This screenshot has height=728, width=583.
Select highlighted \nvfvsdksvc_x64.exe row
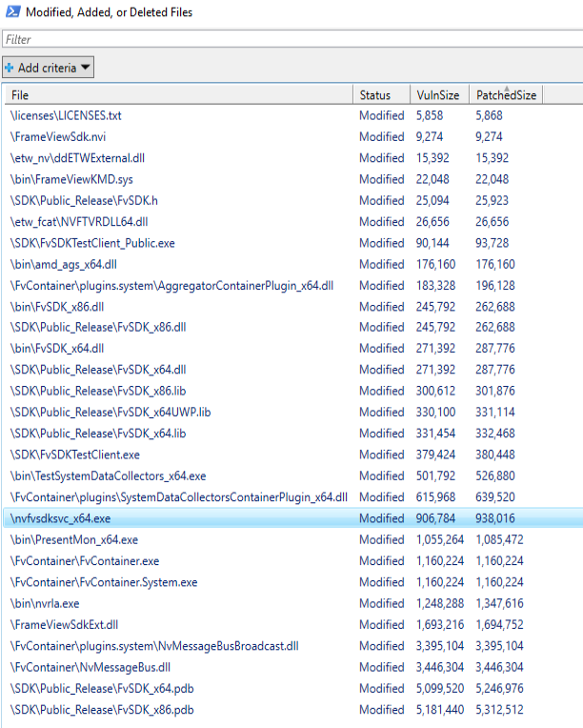(293, 518)
